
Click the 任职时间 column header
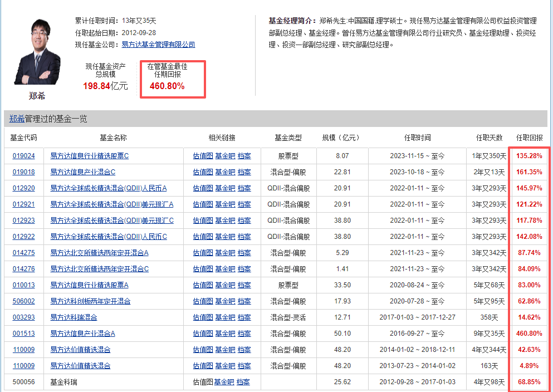point(417,138)
